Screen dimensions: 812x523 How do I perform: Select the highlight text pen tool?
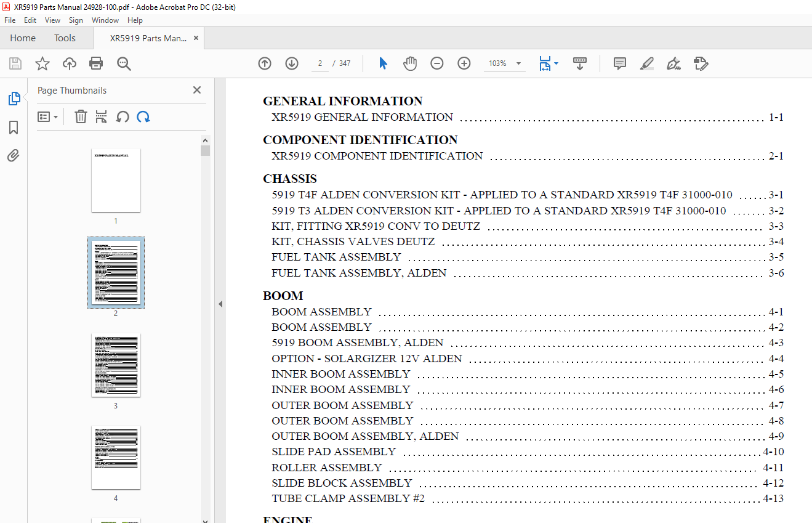(x=647, y=63)
